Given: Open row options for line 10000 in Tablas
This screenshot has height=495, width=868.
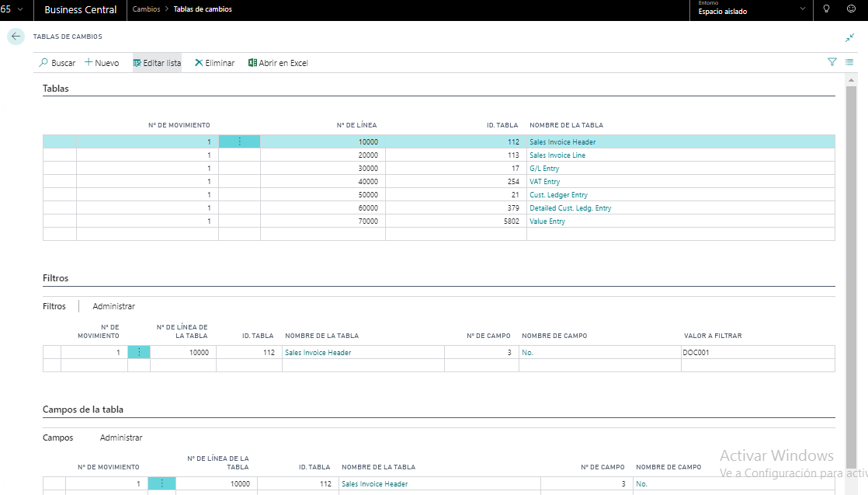Looking at the screenshot, I should (240, 142).
